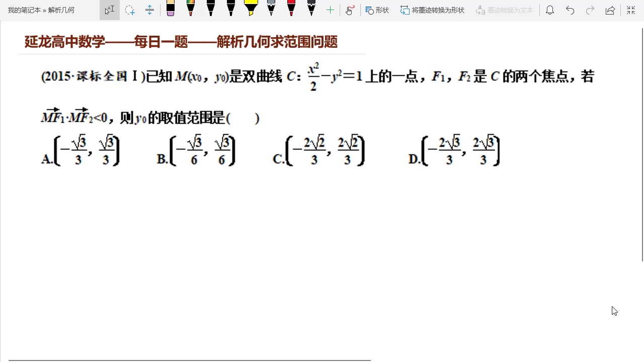Click the page title 延龙高中数学
The width and height of the screenshot is (644, 362).
pos(65,42)
